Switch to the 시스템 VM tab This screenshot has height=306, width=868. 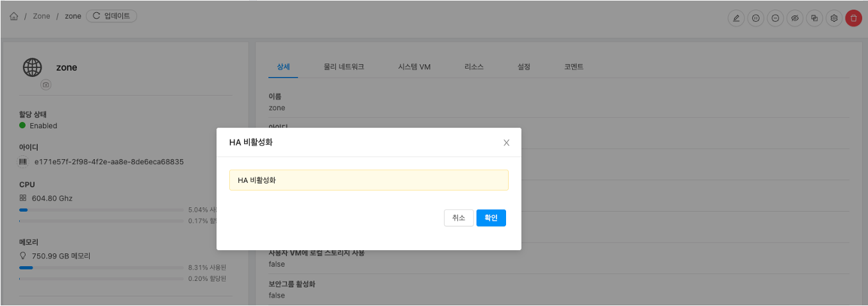(414, 67)
